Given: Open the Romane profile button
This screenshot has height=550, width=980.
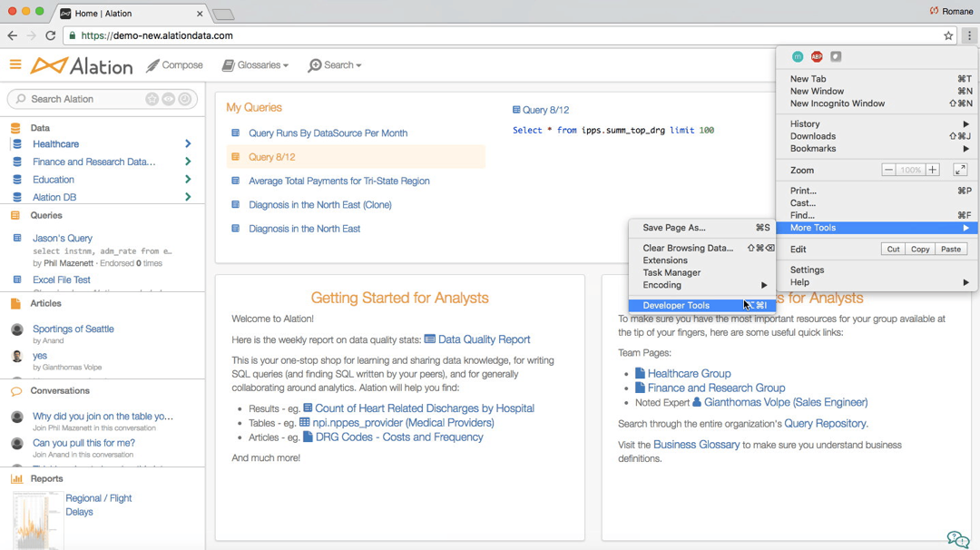Looking at the screenshot, I should tap(951, 11).
